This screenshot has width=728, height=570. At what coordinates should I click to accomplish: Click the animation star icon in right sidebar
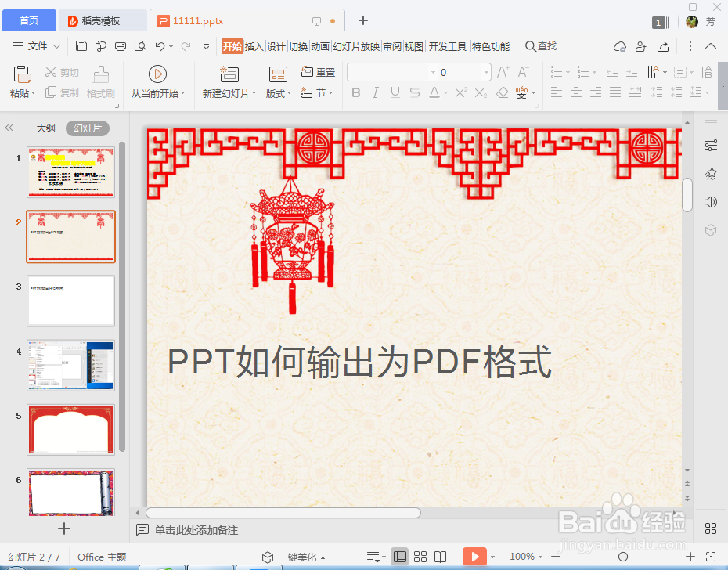coord(710,174)
